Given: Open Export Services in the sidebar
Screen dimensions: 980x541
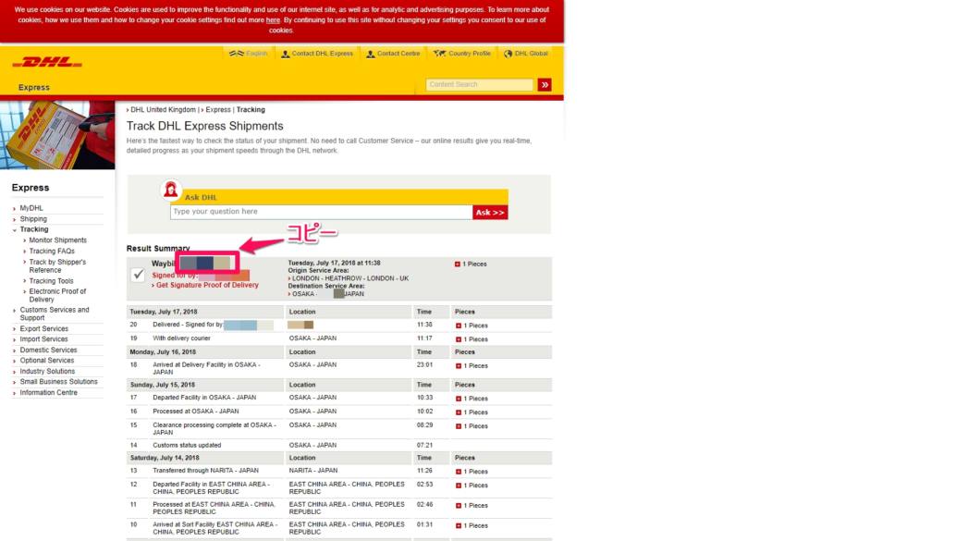Looking at the screenshot, I should coord(43,328).
